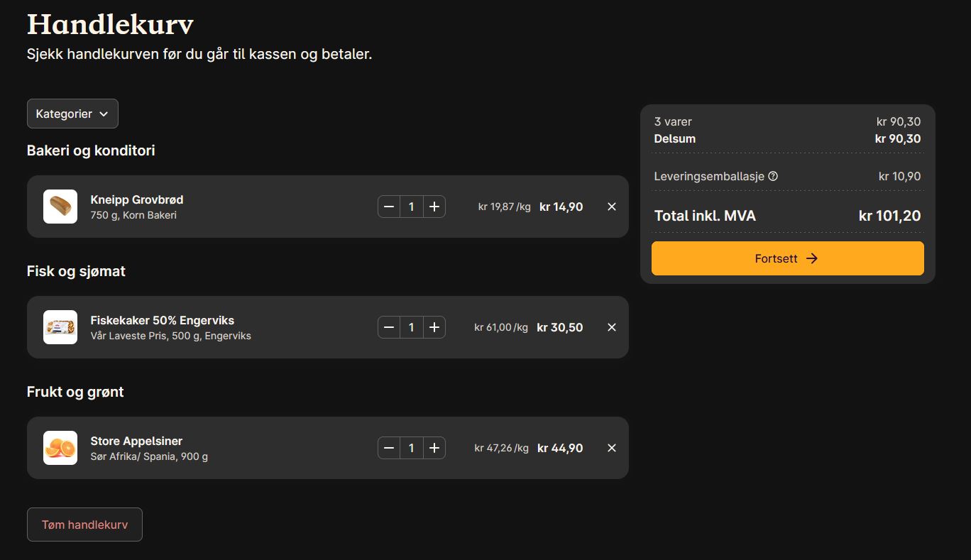Remove Kneipp Grovbrød from cart
This screenshot has height=560, width=971.
coord(612,207)
